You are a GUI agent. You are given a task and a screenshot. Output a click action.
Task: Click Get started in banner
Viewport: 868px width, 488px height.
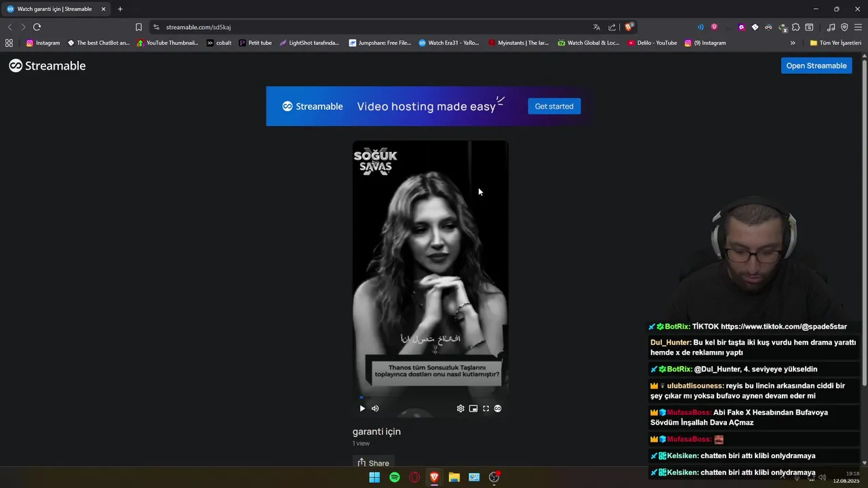click(x=554, y=106)
